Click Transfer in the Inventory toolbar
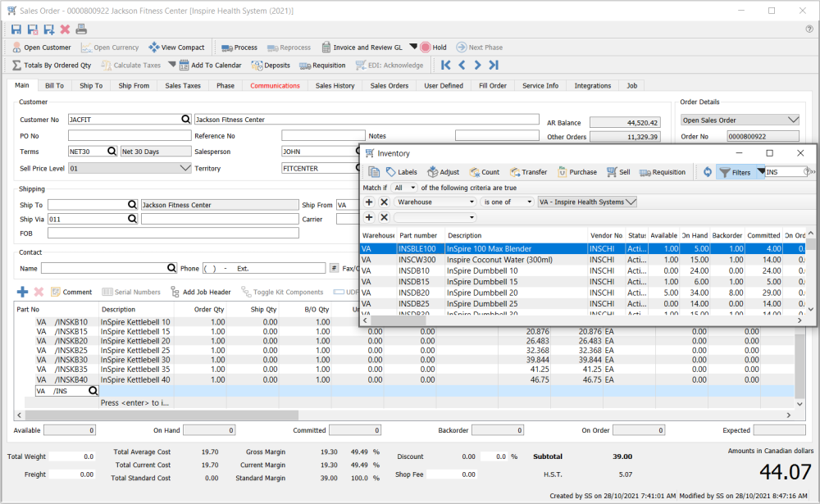Image resolution: width=820 pixels, height=504 pixels. tap(528, 172)
